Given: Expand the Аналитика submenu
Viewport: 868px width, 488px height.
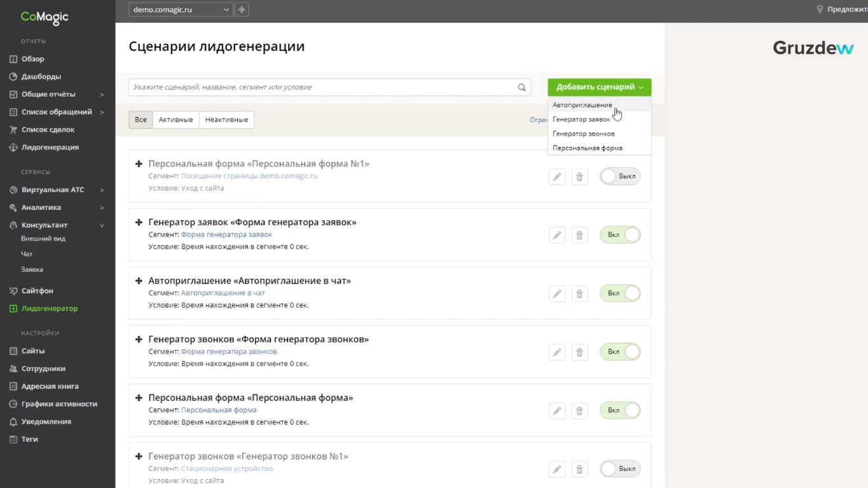Looking at the screenshot, I should 102,208.
